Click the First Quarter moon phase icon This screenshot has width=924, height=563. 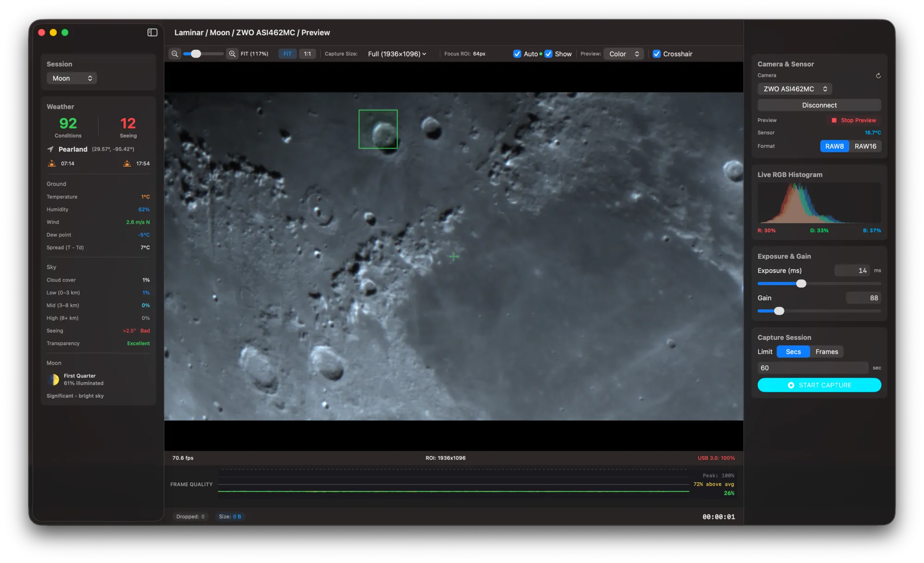pyautogui.click(x=53, y=379)
